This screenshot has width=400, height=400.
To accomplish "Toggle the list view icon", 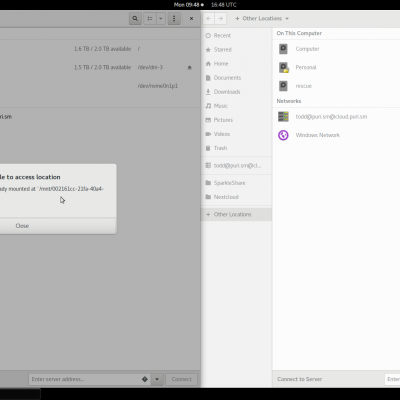I will (x=150, y=19).
